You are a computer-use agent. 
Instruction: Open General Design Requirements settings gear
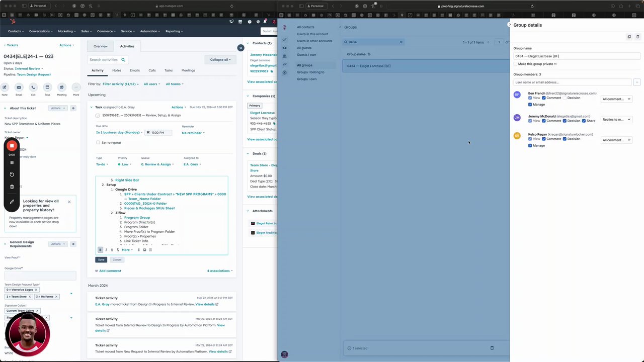[73, 244]
